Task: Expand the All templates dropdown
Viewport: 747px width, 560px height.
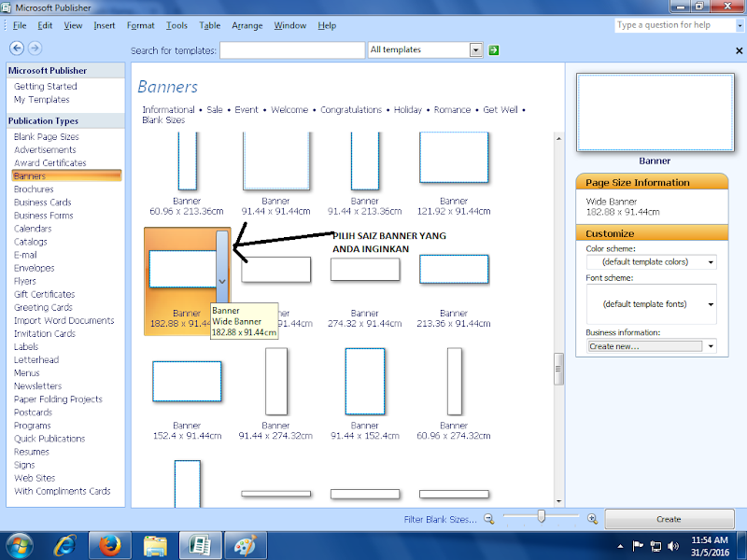Action: click(x=475, y=50)
